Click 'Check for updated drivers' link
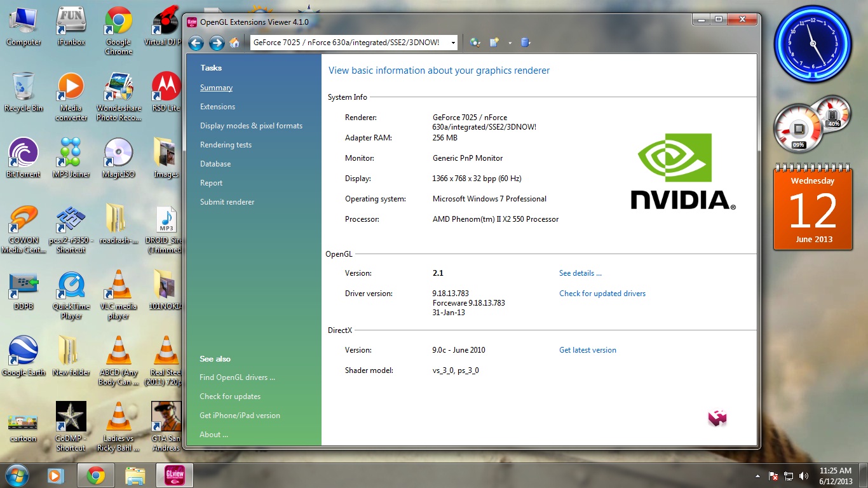 602,294
